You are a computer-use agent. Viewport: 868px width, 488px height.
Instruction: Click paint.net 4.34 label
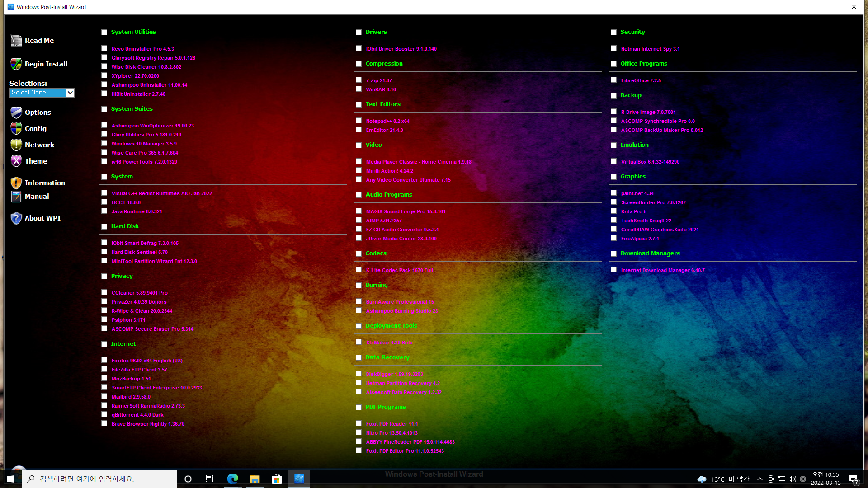coord(637,193)
